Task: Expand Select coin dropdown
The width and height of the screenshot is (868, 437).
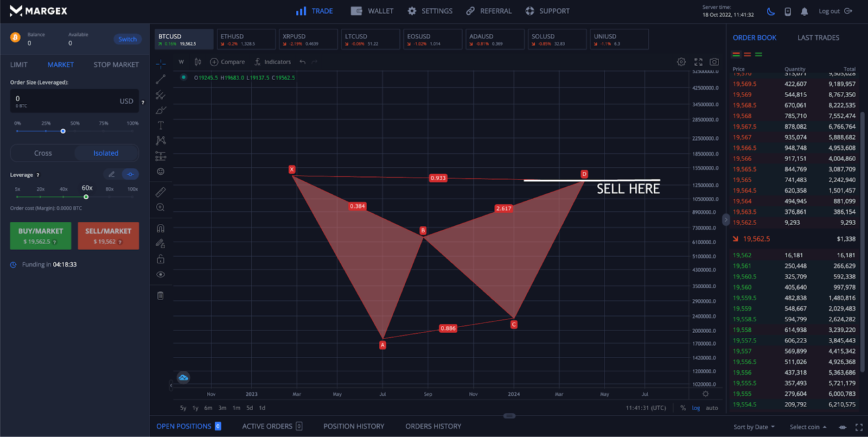Action: point(808,427)
